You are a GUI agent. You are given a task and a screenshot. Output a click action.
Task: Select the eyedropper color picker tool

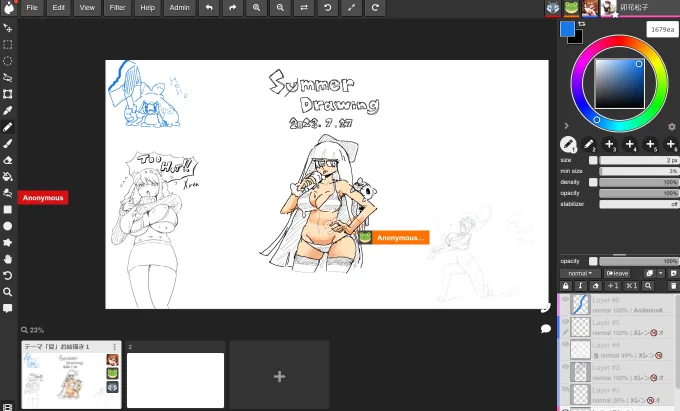pos(7,111)
